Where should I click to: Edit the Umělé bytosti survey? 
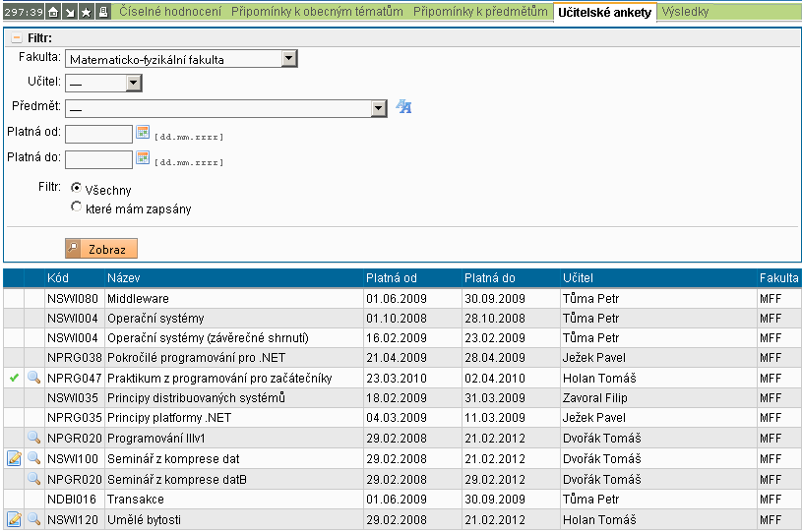pyautogui.click(x=14, y=519)
